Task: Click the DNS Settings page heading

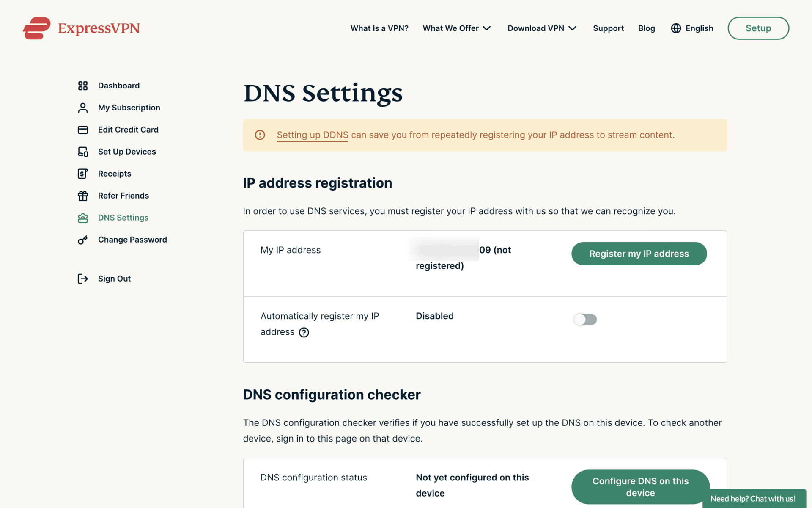Action: [x=323, y=94]
